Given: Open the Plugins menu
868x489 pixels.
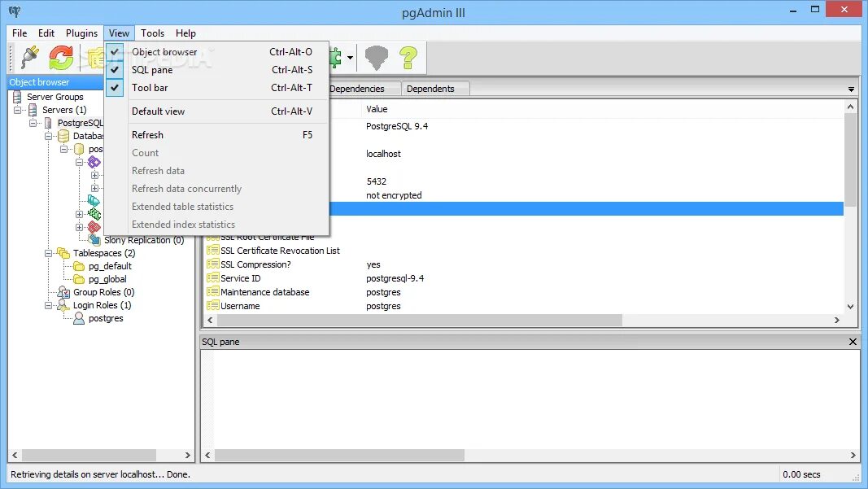Looking at the screenshot, I should click(81, 33).
